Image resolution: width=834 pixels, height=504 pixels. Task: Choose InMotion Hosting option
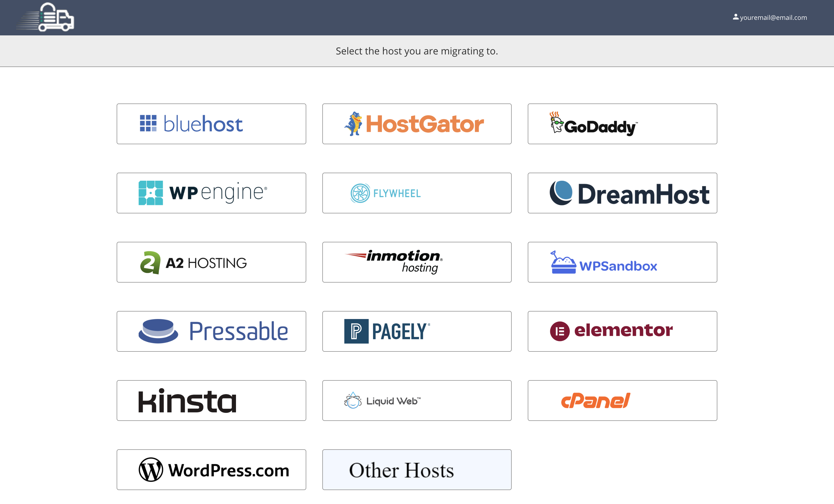click(x=417, y=262)
